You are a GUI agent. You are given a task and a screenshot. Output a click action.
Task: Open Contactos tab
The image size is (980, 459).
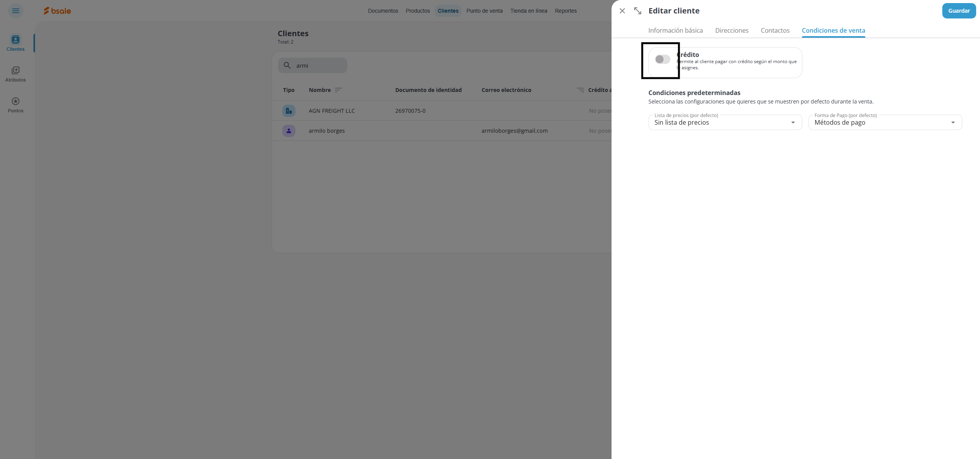775,30
